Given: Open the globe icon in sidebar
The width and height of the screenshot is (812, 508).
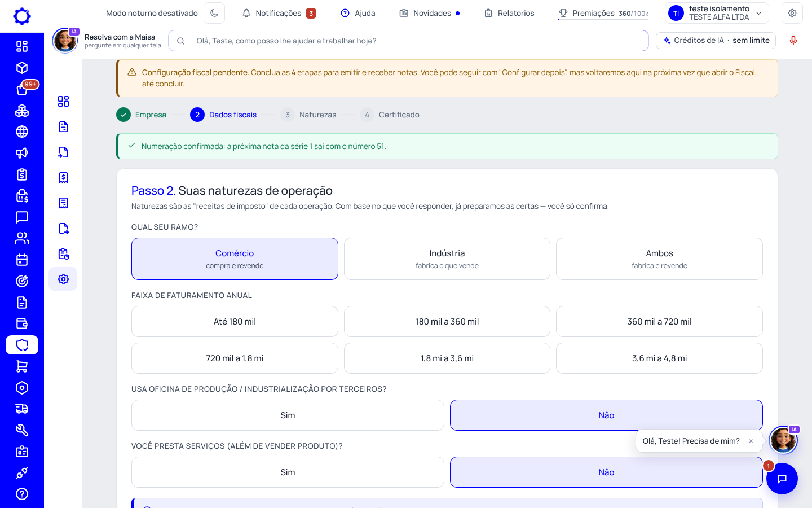Looking at the screenshot, I should [x=22, y=132].
